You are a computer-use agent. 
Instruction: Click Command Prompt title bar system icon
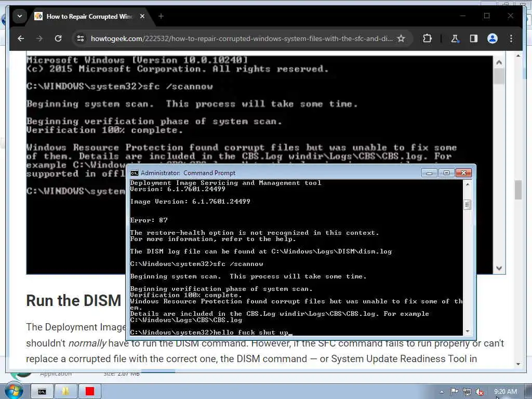(x=135, y=173)
